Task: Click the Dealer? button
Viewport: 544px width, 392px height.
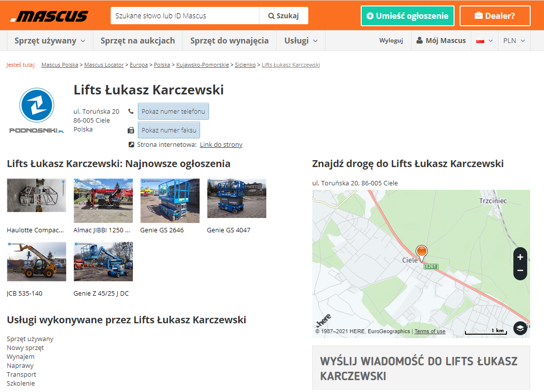Action: coord(495,16)
